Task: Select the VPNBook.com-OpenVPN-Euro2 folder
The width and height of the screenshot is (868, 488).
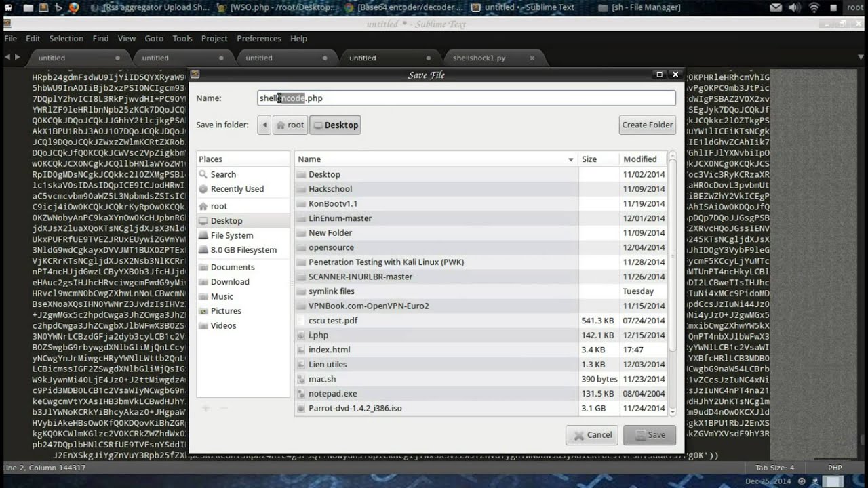Action: tap(481, 306)
